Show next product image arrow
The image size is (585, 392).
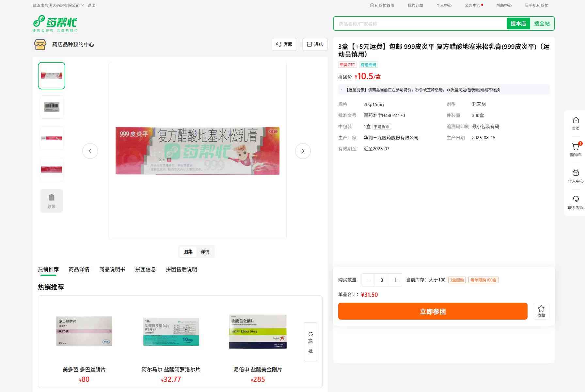303,151
